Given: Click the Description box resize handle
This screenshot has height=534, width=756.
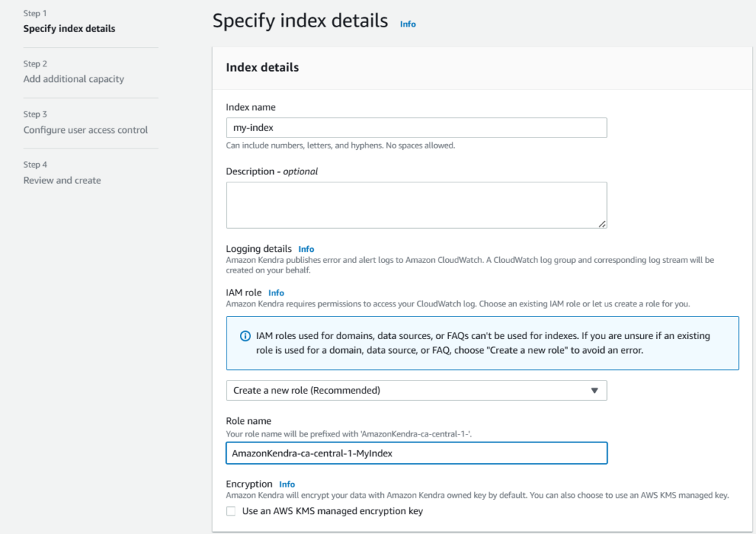Looking at the screenshot, I should click(602, 223).
